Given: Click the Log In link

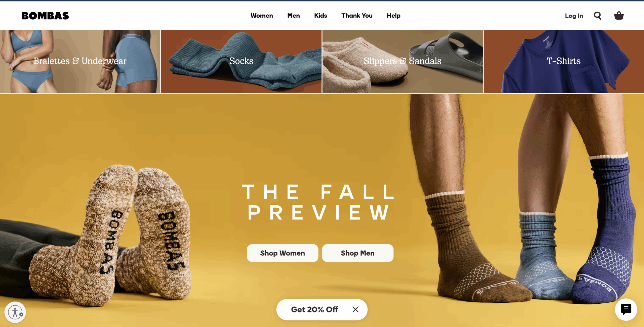Looking at the screenshot, I should click(574, 16).
